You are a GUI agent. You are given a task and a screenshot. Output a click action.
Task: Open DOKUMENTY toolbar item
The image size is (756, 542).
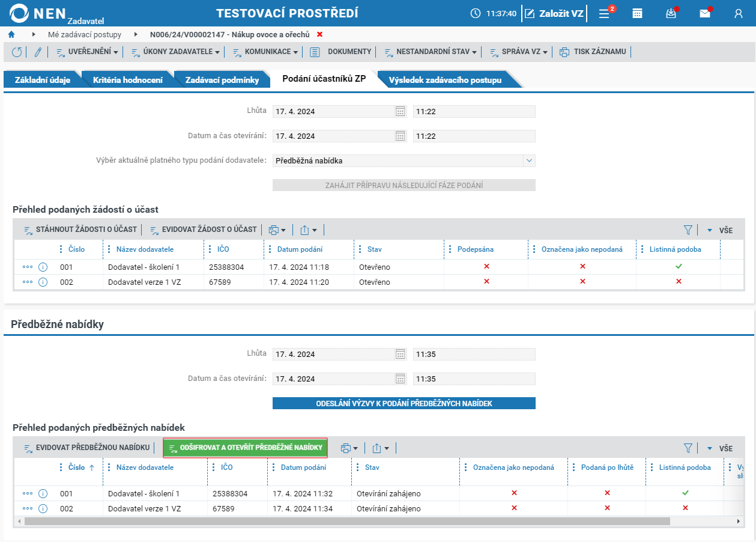341,52
